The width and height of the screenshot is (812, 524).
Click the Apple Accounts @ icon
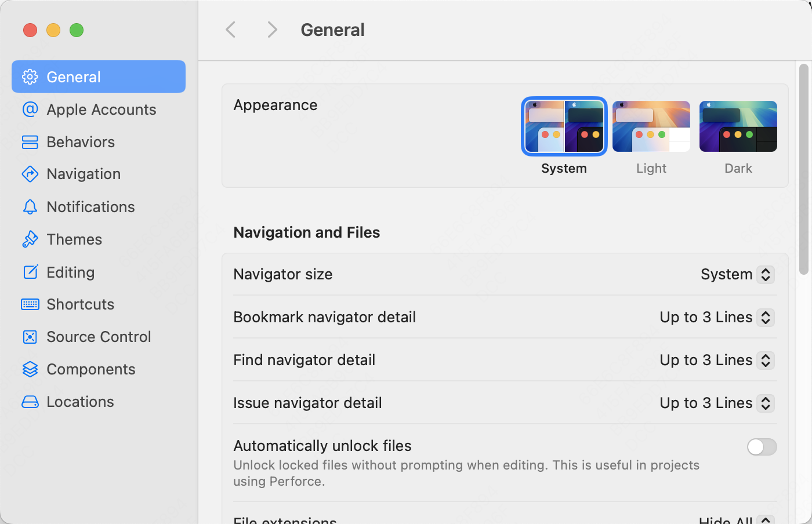pos(30,109)
